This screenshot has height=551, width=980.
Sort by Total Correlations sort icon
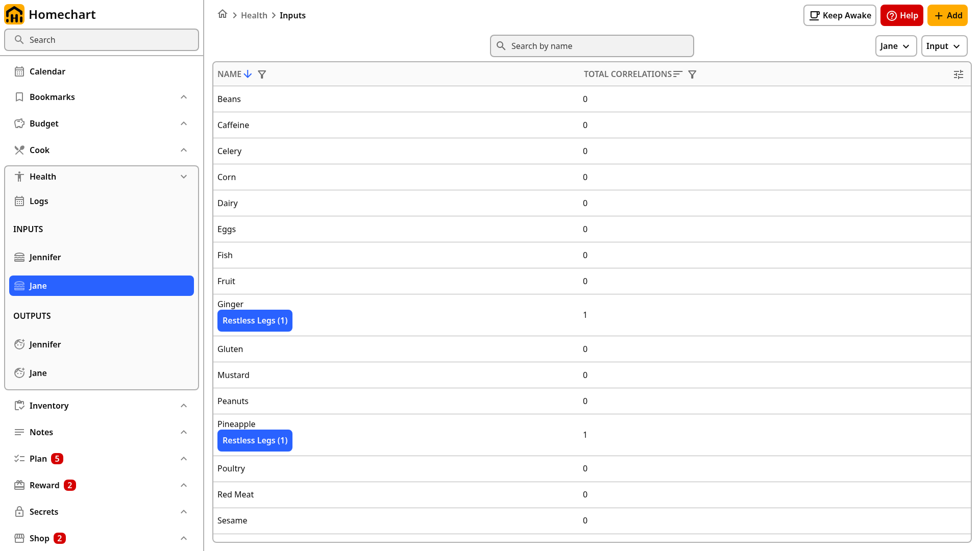(678, 74)
